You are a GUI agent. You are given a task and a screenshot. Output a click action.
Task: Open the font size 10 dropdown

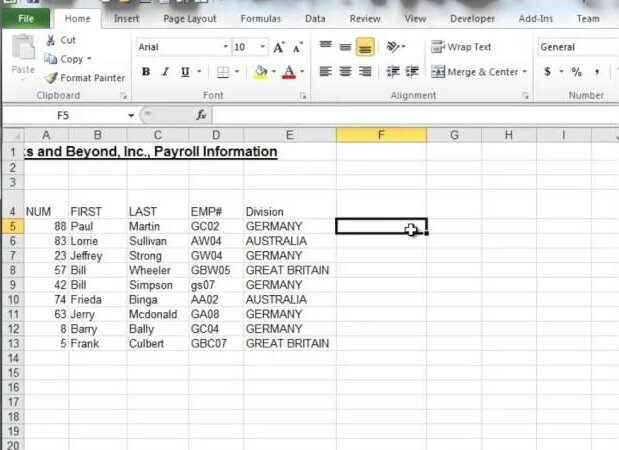(x=263, y=47)
